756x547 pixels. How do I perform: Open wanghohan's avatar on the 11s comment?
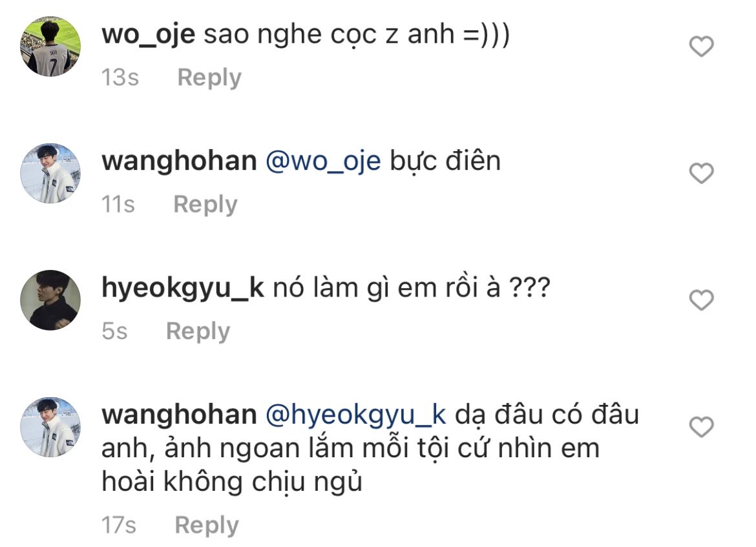point(50,173)
